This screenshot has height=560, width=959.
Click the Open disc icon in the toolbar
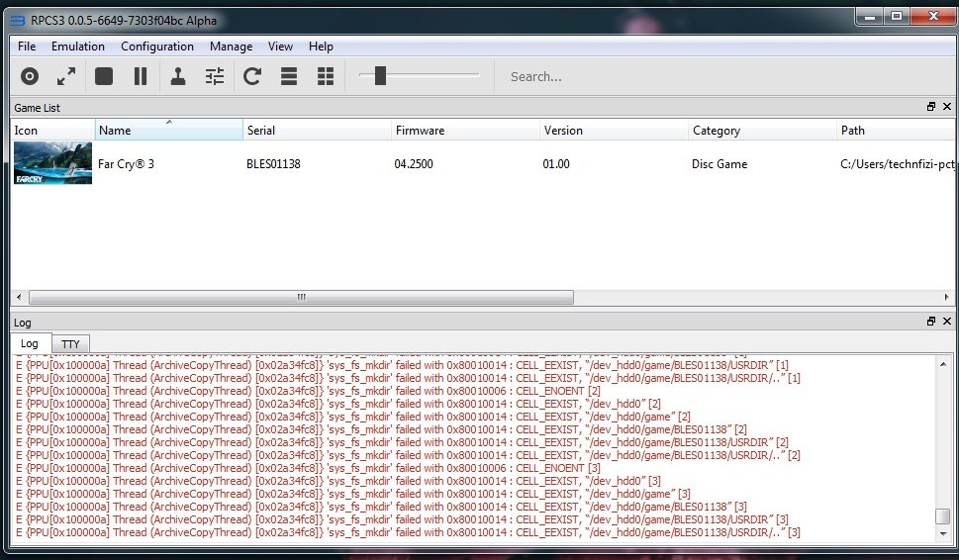coord(30,76)
